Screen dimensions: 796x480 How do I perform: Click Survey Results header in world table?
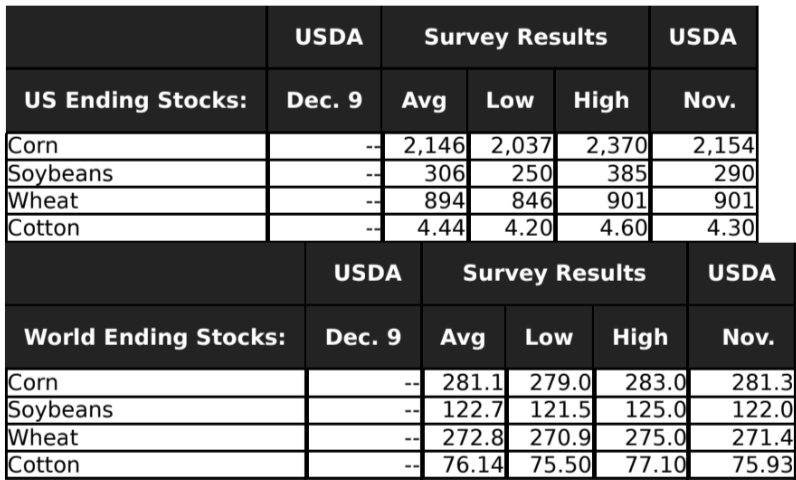[x=554, y=273]
